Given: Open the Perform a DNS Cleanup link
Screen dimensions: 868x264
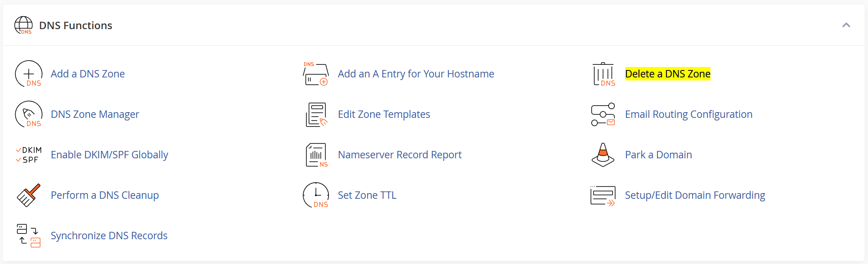Looking at the screenshot, I should [105, 195].
